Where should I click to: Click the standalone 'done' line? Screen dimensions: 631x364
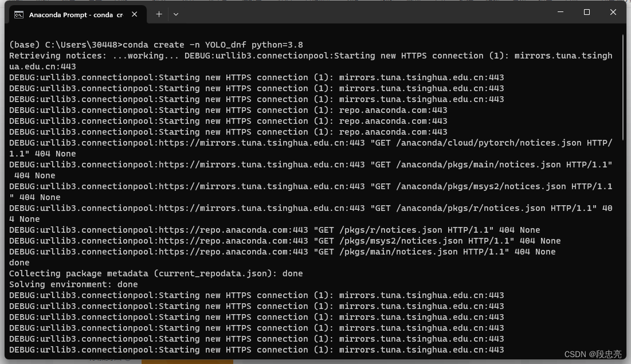(19, 263)
